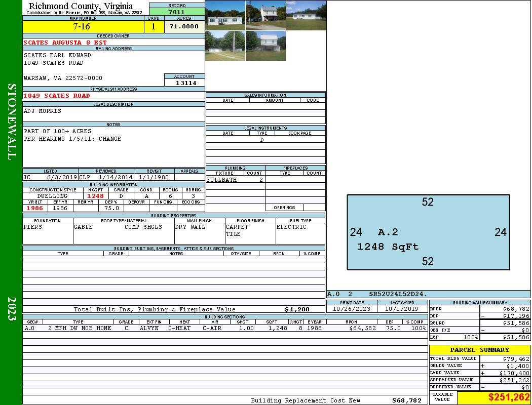Click the total building value $79,462
This screenshot has height=405, width=532.
[x=516, y=359]
